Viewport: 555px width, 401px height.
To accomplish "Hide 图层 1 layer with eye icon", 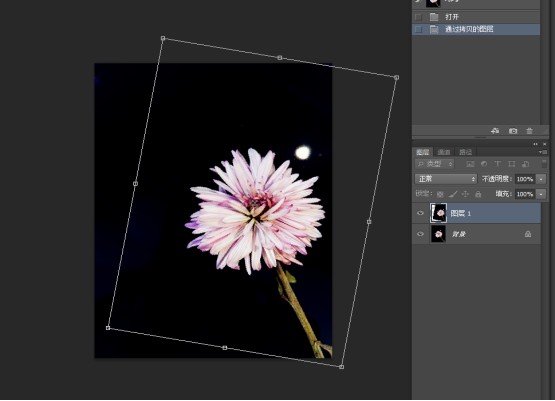I will [420, 213].
